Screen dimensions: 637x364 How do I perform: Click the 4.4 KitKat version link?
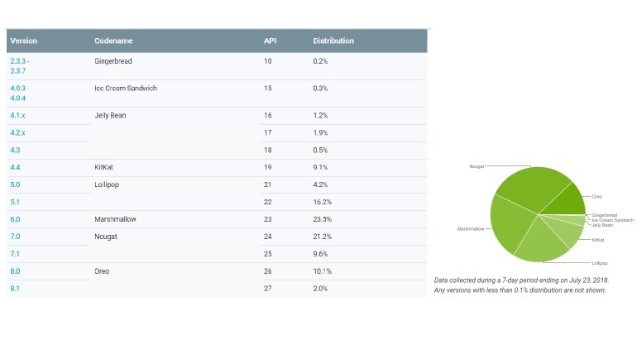pyautogui.click(x=14, y=167)
